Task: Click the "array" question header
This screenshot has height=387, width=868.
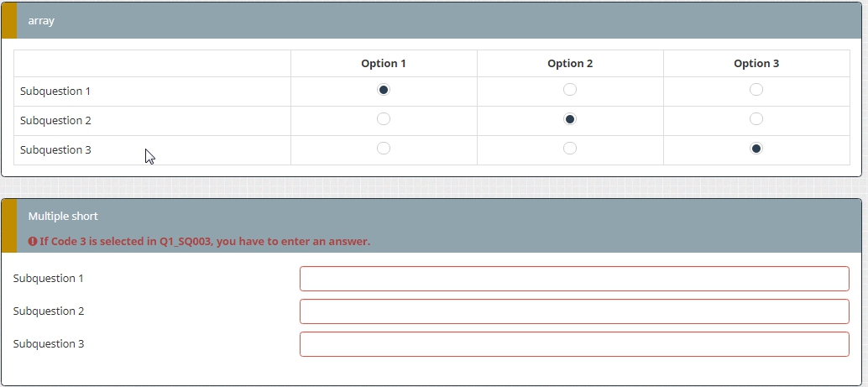Action: point(41,21)
